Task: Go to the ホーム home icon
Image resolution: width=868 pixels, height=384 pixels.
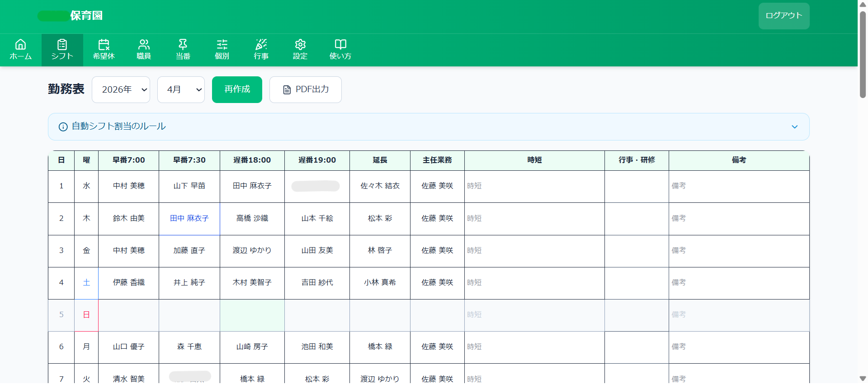Action: tap(20, 44)
